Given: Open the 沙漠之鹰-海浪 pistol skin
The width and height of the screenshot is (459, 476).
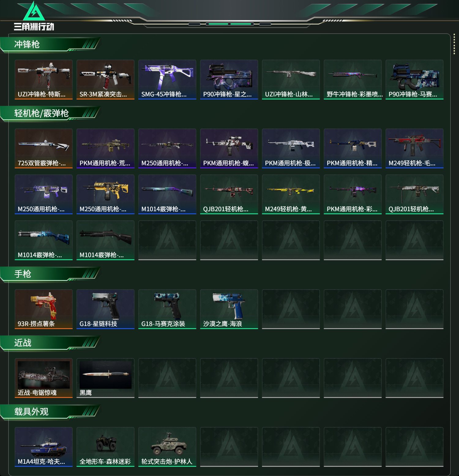Looking at the screenshot, I should [x=229, y=309].
